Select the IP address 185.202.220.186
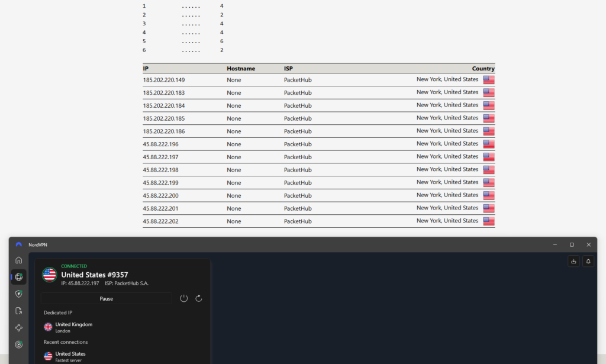606x364 pixels. coord(164,131)
